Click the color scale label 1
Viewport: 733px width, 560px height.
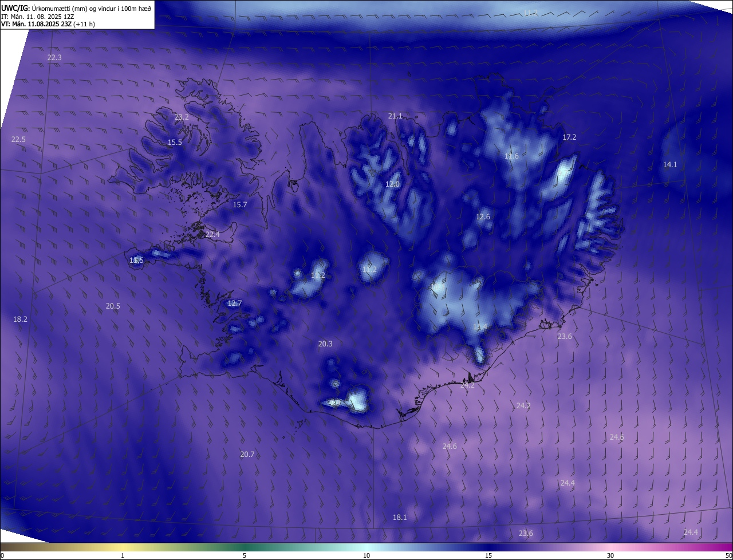(123, 555)
